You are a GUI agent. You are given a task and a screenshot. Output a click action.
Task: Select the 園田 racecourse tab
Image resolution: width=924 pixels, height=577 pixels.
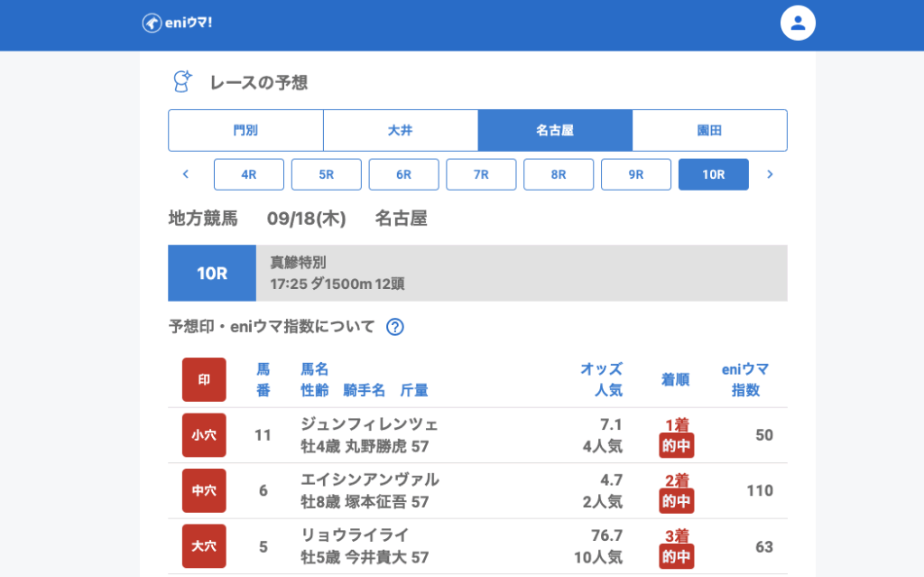coord(709,131)
